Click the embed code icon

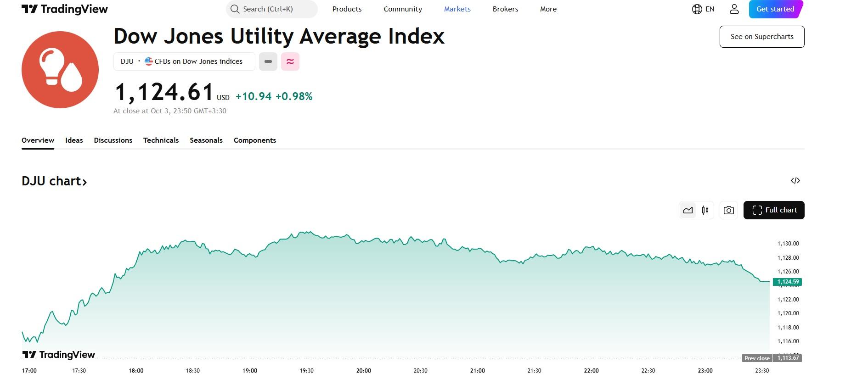(795, 181)
